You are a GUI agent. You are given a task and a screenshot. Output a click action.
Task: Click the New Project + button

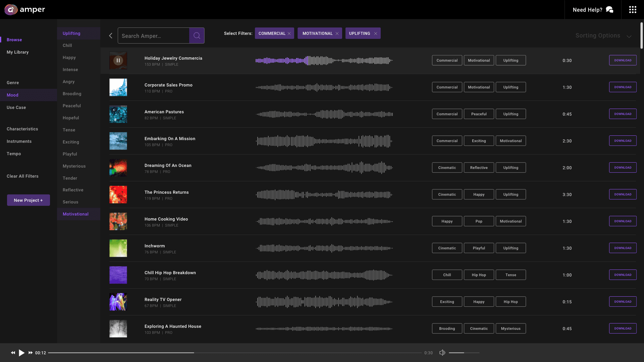pos(29,200)
